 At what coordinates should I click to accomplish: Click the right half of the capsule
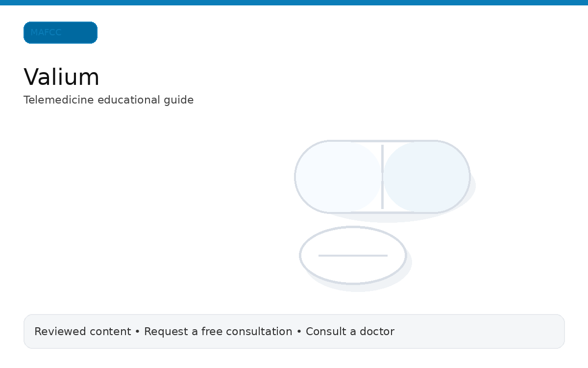(426, 177)
